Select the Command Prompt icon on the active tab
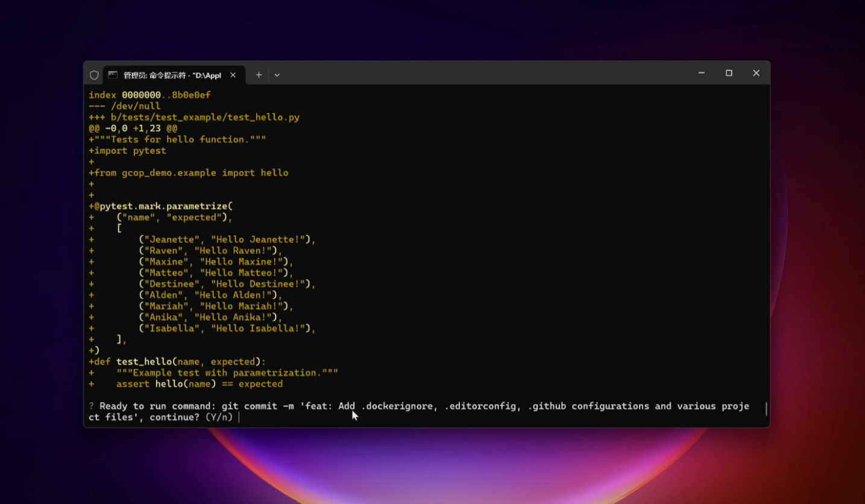The image size is (865, 504). click(113, 75)
